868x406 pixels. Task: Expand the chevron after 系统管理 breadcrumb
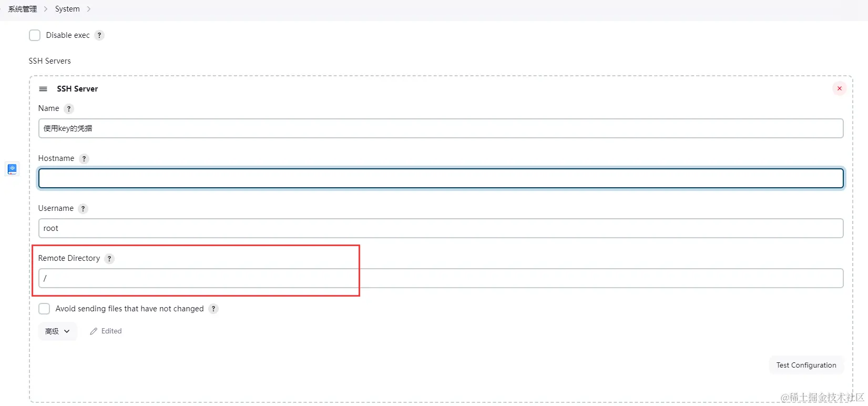click(x=46, y=9)
